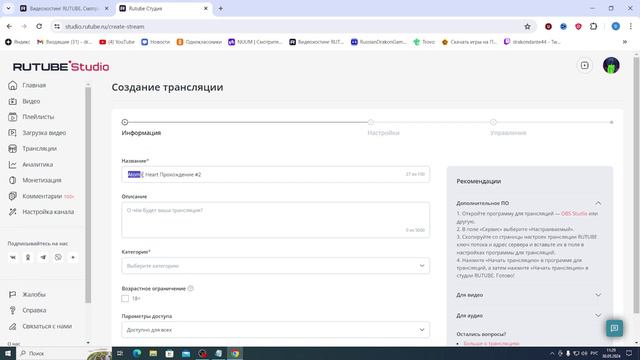The height and width of the screenshot is (360, 640).
Task: Open Настройка канала sidebar item
Action: [41, 212]
